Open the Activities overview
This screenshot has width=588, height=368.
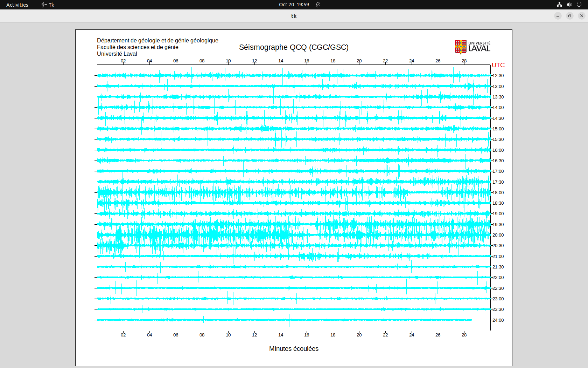click(17, 5)
